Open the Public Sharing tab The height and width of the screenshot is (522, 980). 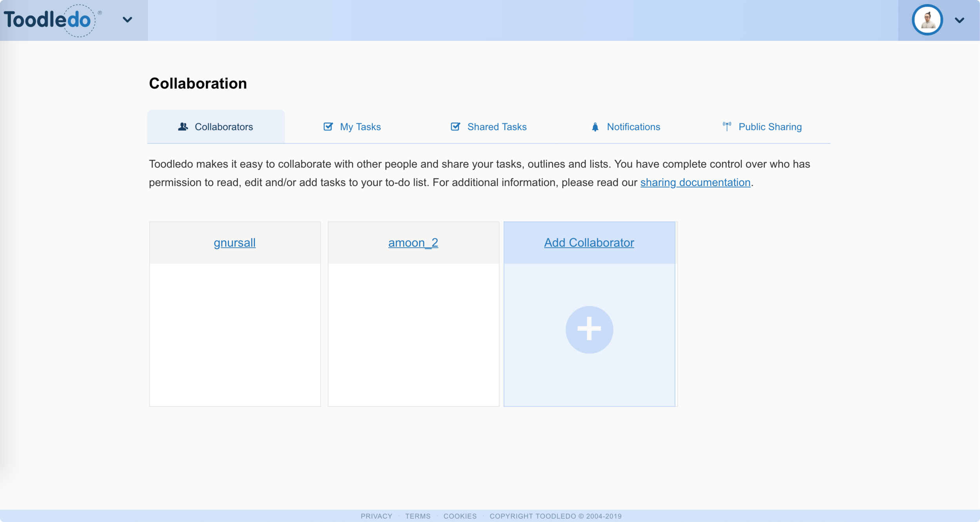click(x=762, y=127)
